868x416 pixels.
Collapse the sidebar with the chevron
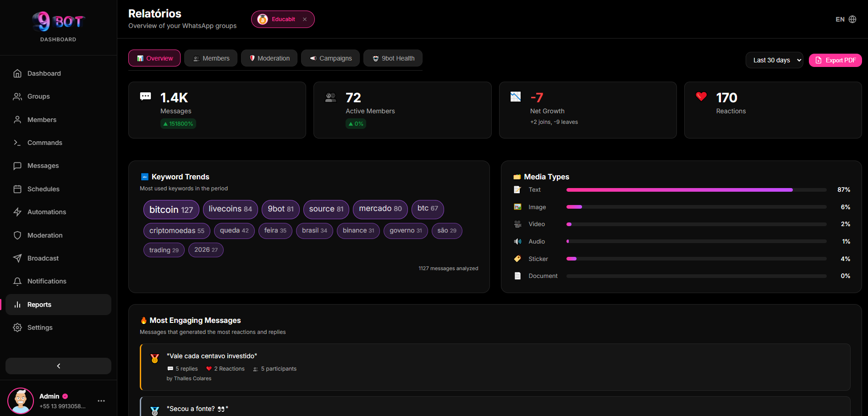click(x=58, y=366)
